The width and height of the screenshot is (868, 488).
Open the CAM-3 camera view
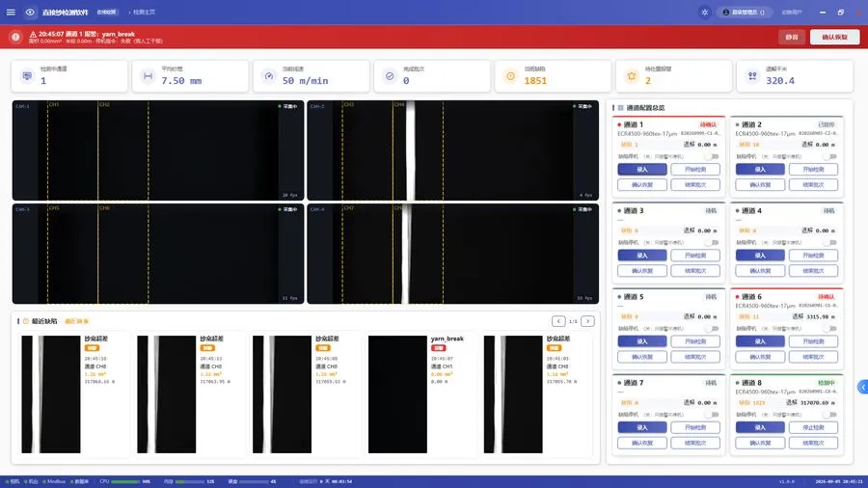click(158, 254)
